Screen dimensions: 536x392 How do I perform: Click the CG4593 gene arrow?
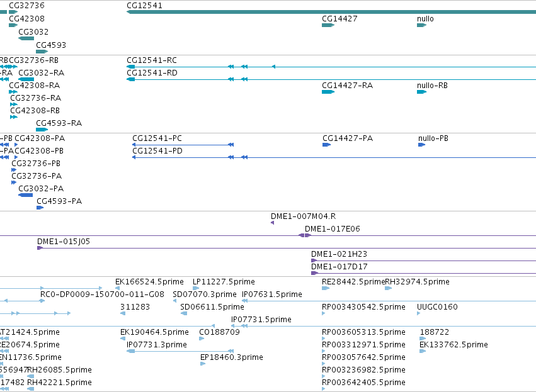click(x=42, y=52)
